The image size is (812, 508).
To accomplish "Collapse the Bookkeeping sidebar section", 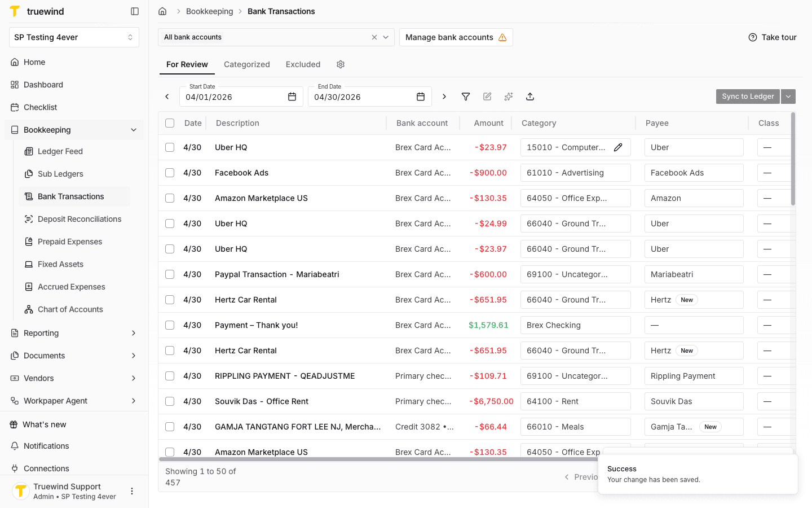I will (x=134, y=130).
